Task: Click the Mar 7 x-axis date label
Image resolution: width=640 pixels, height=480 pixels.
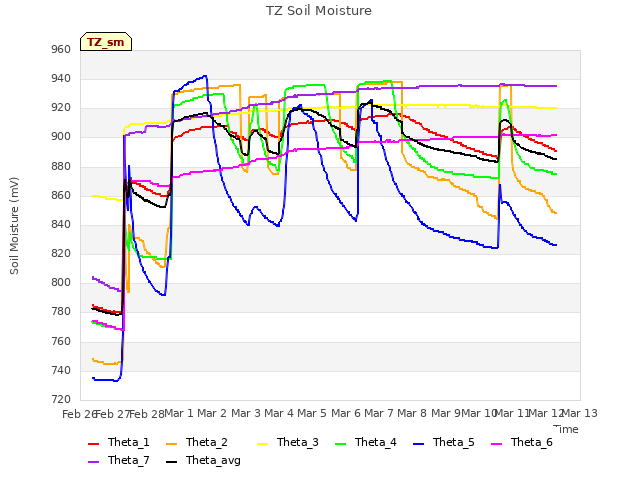Action: click(379, 413)
